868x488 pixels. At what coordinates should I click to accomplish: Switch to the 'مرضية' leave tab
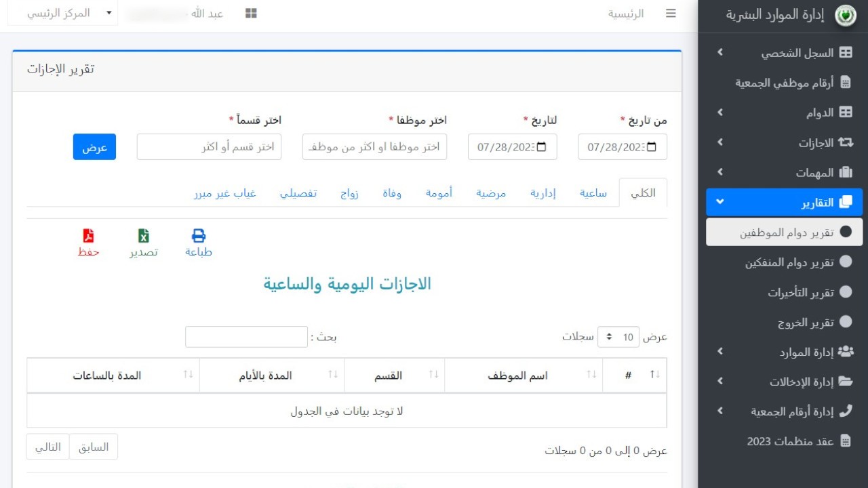(491, 193)
